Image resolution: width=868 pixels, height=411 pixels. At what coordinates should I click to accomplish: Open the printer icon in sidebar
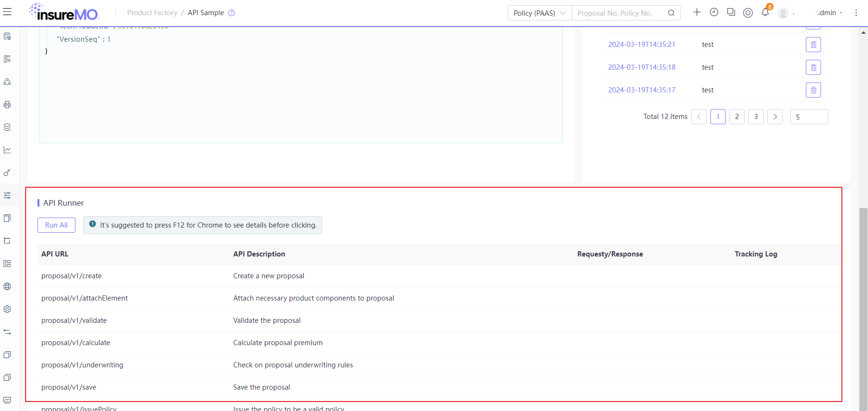(x=7, y=104)
